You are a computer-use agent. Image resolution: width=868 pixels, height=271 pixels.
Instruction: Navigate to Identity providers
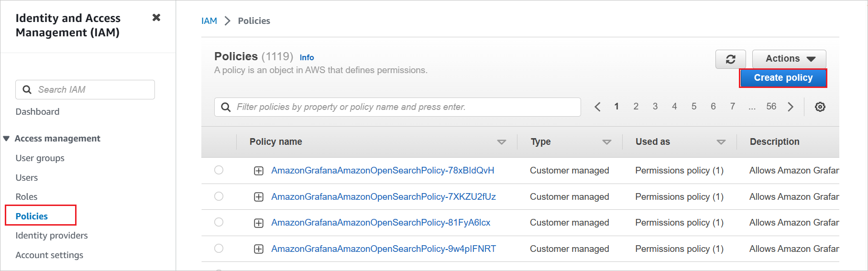pos(52,236)
